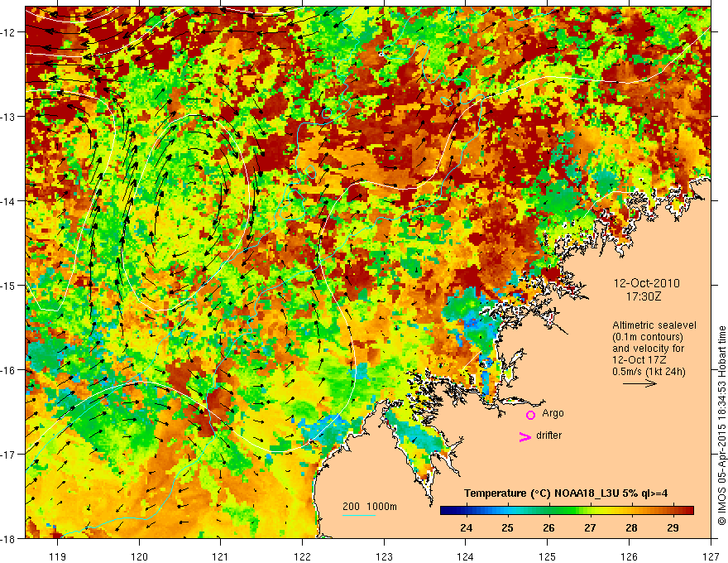Click the '17:30Z' time label
The height and width of the screenshot is (563, 728).
pos(643,296)
